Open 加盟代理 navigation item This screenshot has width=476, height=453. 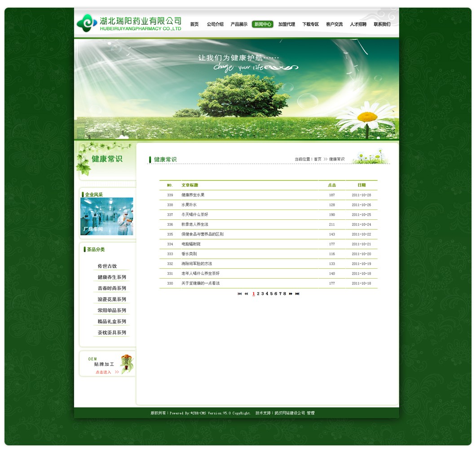286,24
